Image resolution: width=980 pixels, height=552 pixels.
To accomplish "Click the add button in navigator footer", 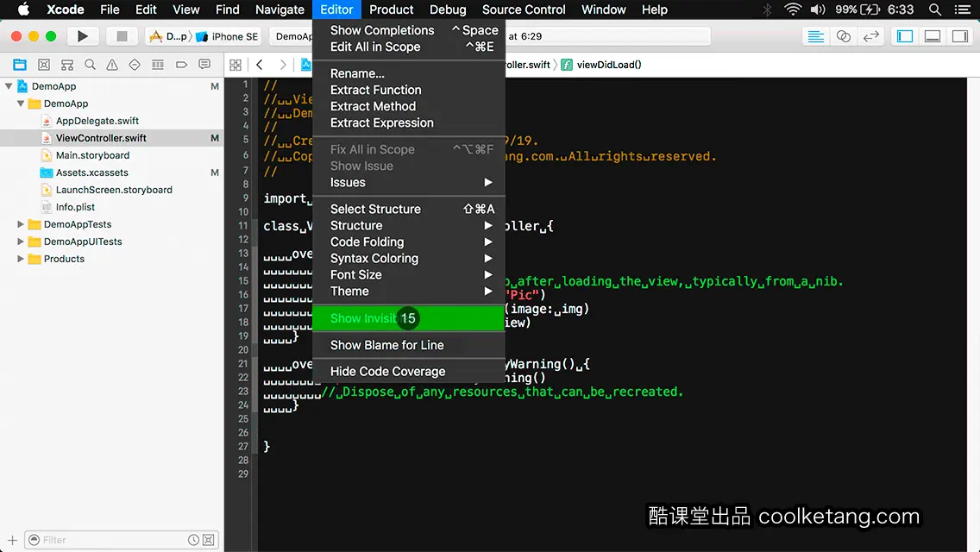I will [x=12, y=540].
